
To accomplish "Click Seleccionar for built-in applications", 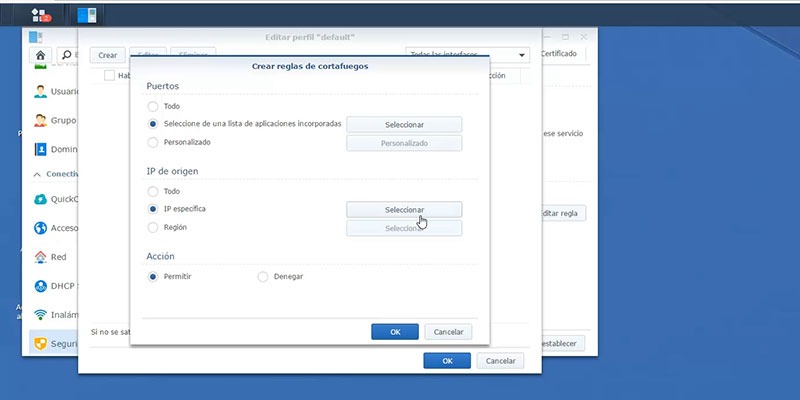I will coord(404,124).
